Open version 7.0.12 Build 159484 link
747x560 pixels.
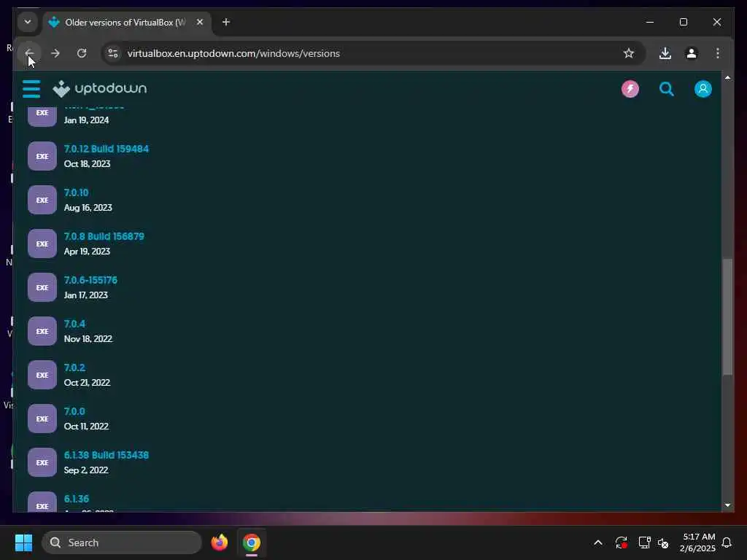pyautogui.click(x=107, y=149)
